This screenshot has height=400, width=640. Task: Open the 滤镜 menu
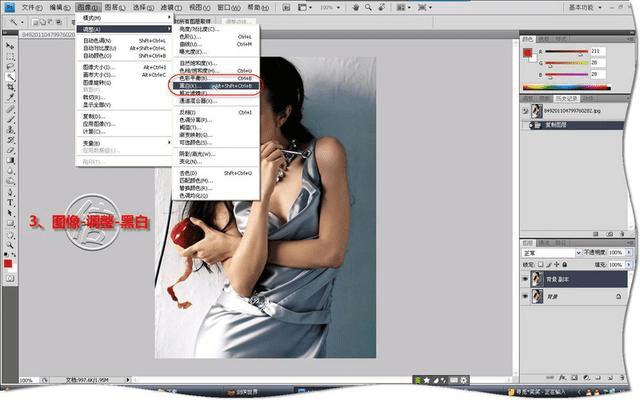coord(171,7)
